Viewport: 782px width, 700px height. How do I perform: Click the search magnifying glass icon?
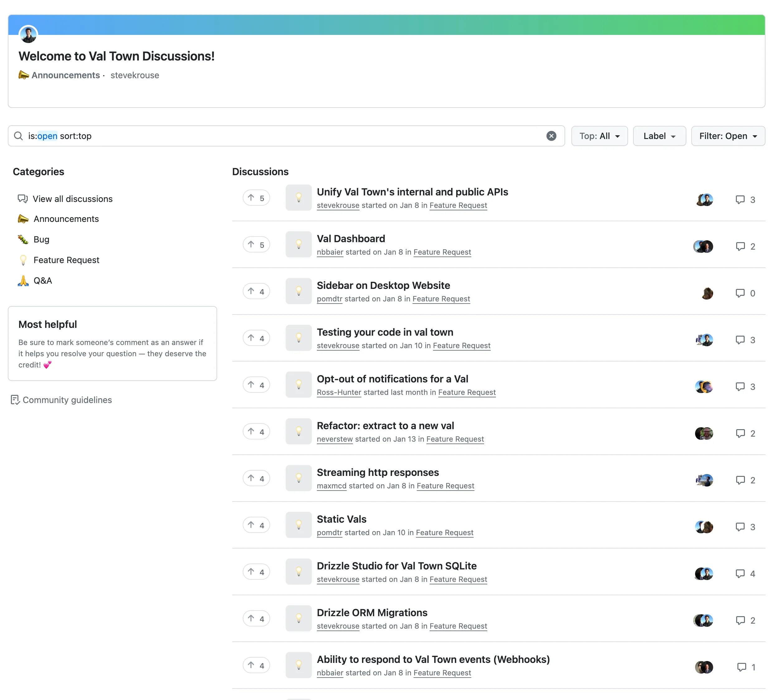(19, 136)
